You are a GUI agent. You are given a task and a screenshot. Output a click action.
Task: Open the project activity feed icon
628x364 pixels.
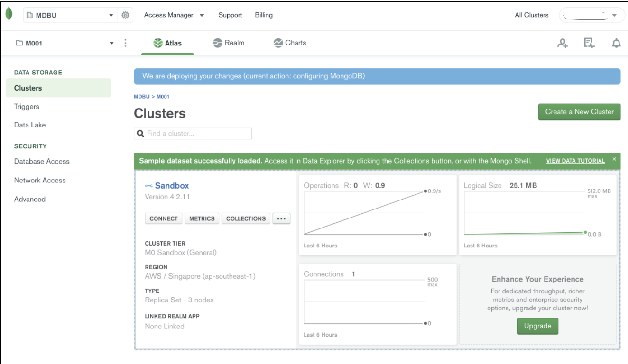589,43
